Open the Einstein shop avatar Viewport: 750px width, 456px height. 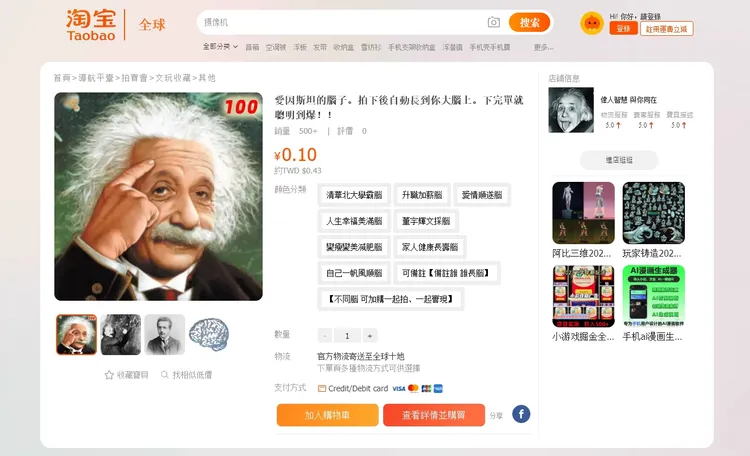point(571,110)
